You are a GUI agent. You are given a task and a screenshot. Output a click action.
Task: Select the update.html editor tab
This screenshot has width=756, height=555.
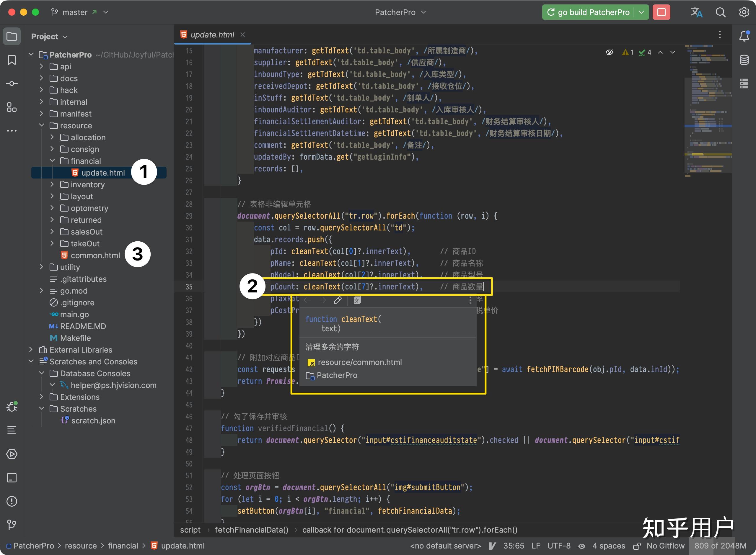click(x=212, y=35)
